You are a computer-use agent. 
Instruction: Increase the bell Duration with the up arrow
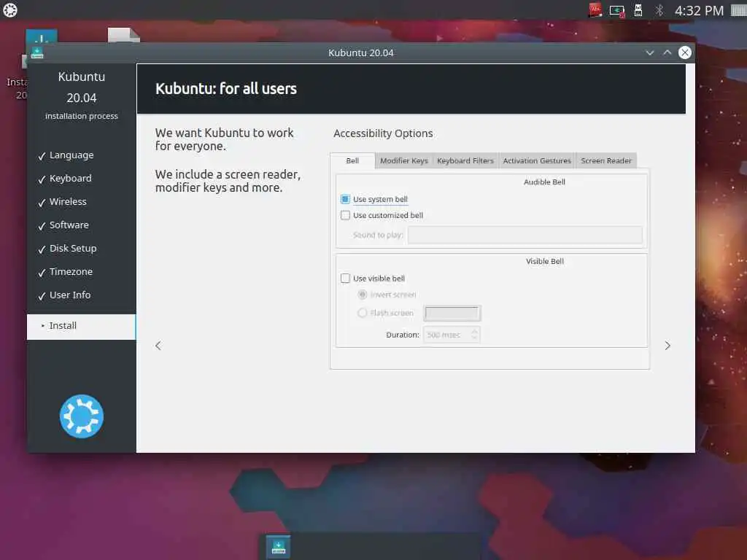pyautogui.click(x=474, y=332)
